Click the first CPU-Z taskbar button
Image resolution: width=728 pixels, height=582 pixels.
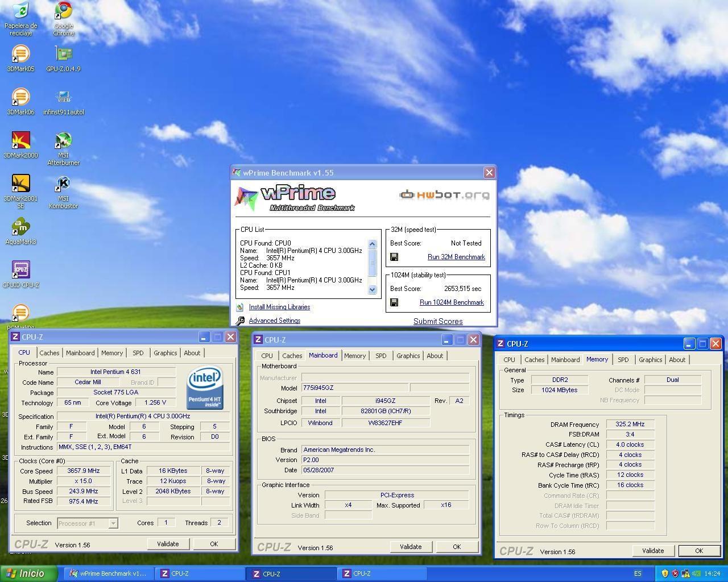pyautogui.click(x=200, y=573)
